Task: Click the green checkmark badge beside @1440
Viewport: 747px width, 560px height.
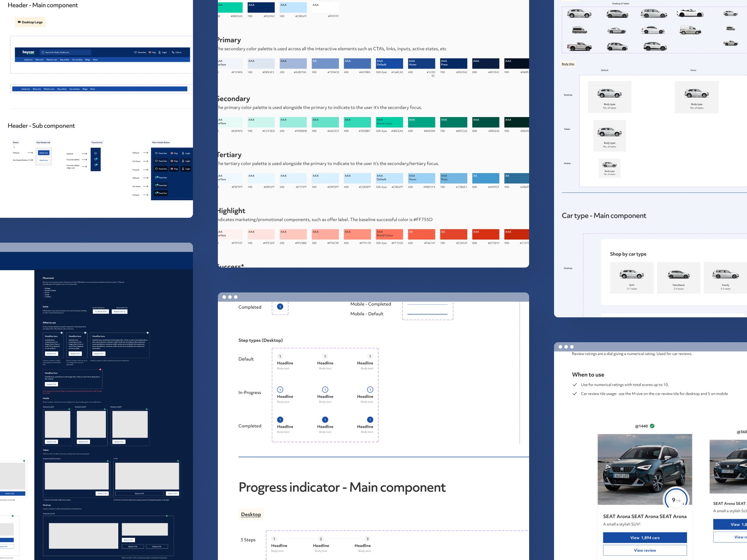Action: [x=652, y=426]
